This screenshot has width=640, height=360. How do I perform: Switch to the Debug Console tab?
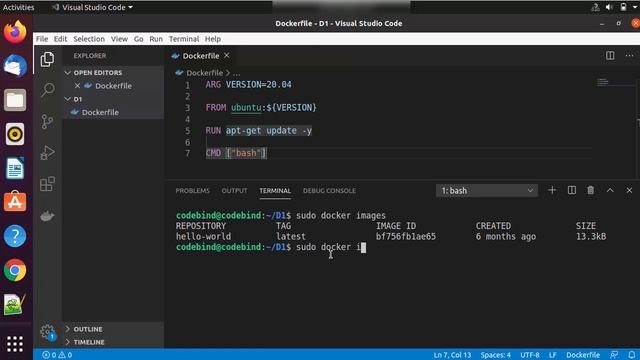click(x=329, y=191)
